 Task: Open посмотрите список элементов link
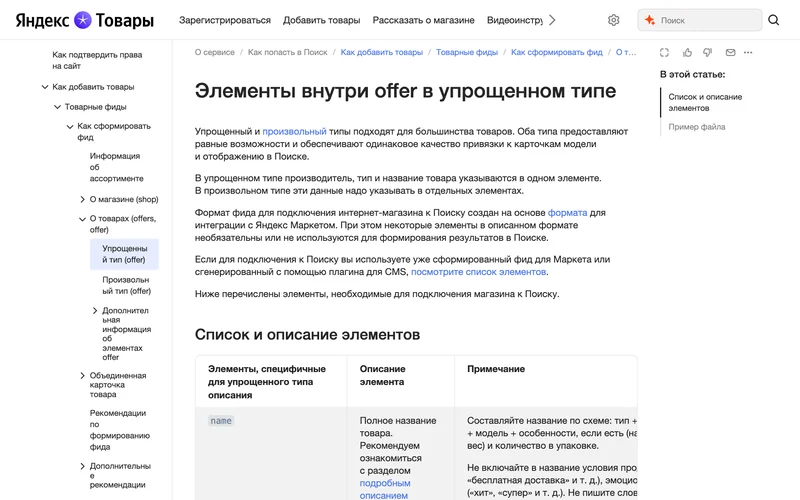[479, 272]
